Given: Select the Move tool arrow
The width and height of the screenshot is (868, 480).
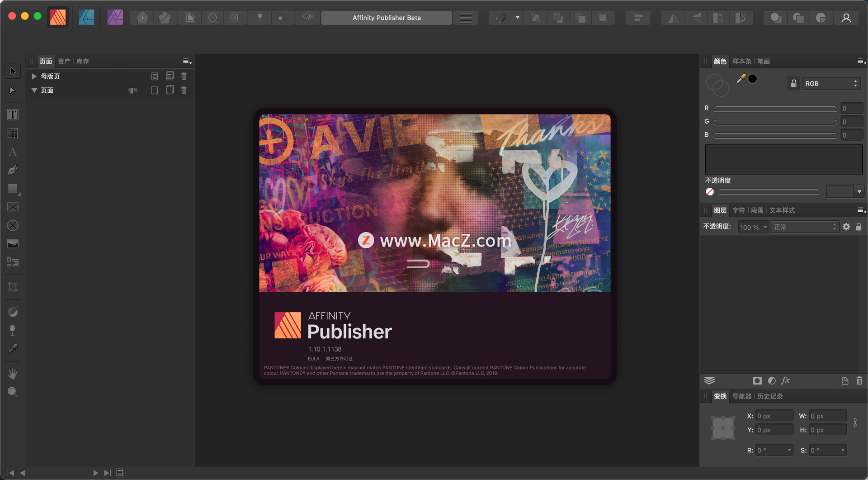Looking at the screenshot, I should tap(13, 71).
